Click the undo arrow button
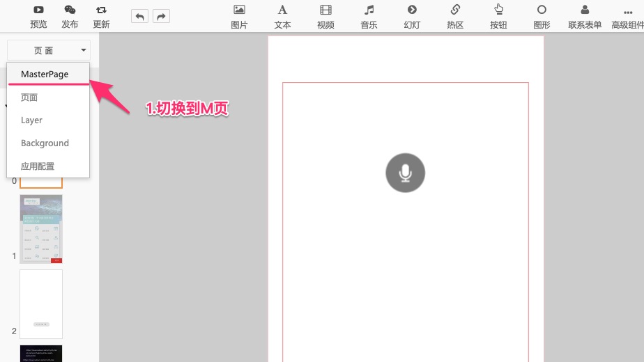Viewport: 644px width, 362px height. 140,16
